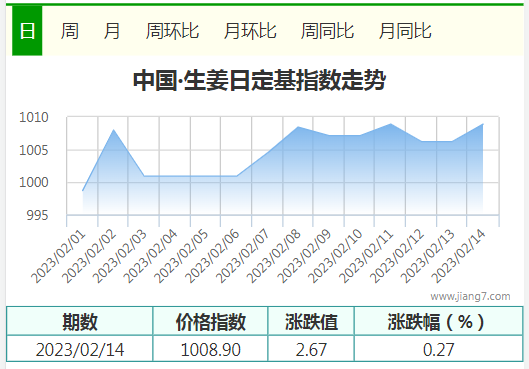Click the 2023/02/10 x-axis date label

335,256
